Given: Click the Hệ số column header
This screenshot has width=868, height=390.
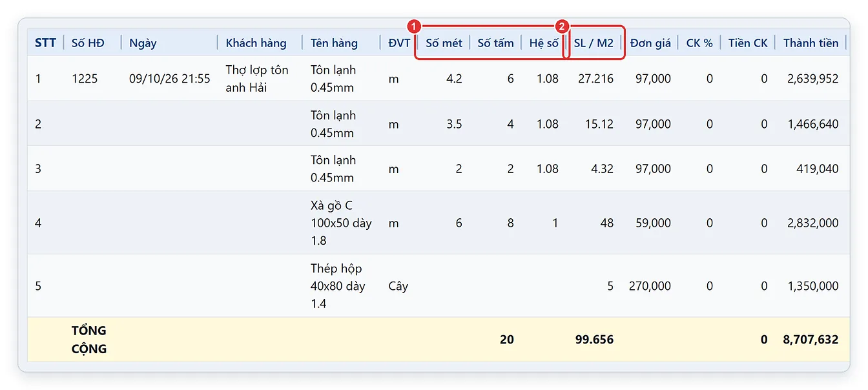Looking at the screenshot, I should coord(544,43).
